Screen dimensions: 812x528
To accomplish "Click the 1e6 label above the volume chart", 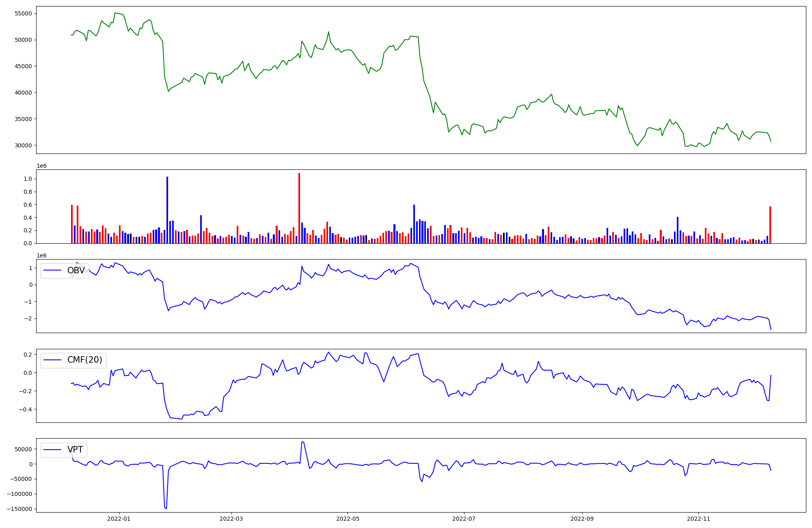I will coord(41,166).
